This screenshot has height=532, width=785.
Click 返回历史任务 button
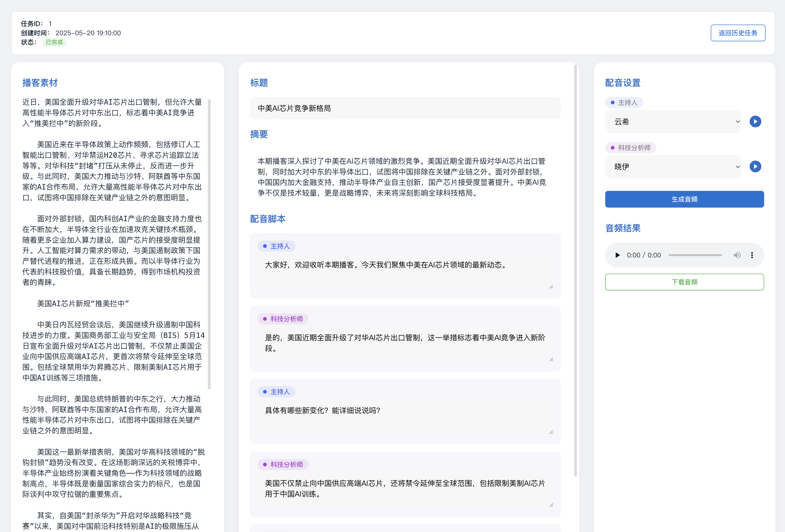738,33
